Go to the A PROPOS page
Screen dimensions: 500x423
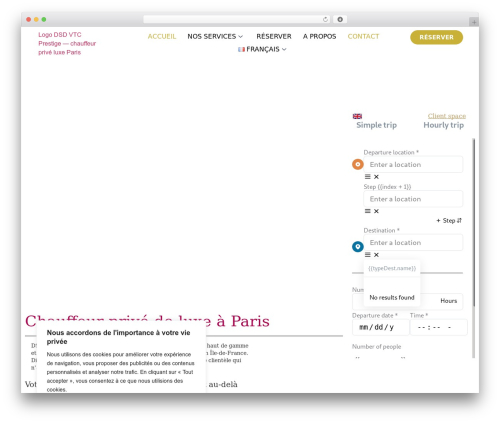(x=319, y=36)
